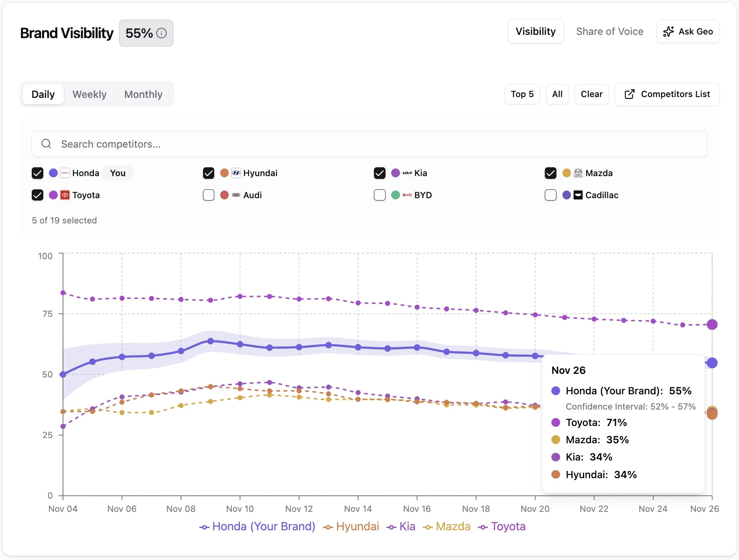Image resolution: width=739 pixels, height=560 pixels.
Task: Click the Honda purple color dot
Action: (x=53, y=173)
